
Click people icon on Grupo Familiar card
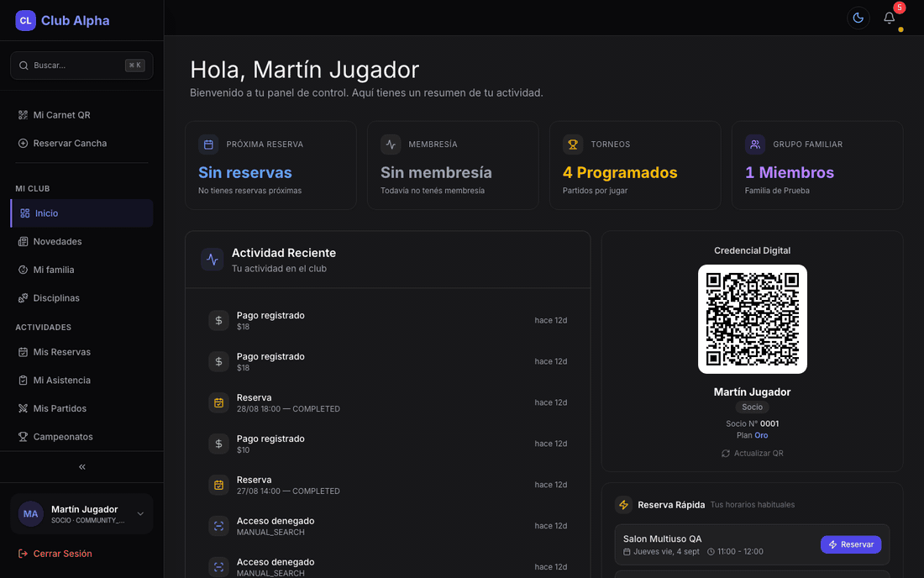pyautogui.click(x=755, y=144)
